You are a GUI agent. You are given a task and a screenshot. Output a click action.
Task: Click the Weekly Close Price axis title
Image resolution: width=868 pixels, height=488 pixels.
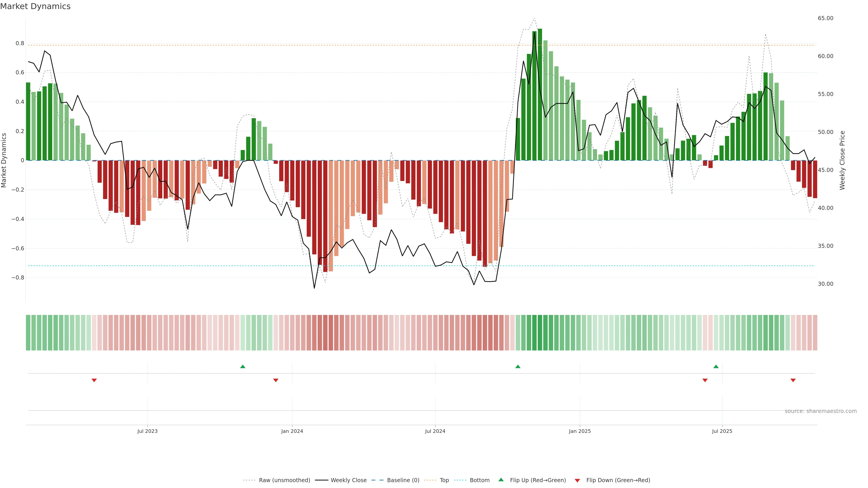[842, 160]
